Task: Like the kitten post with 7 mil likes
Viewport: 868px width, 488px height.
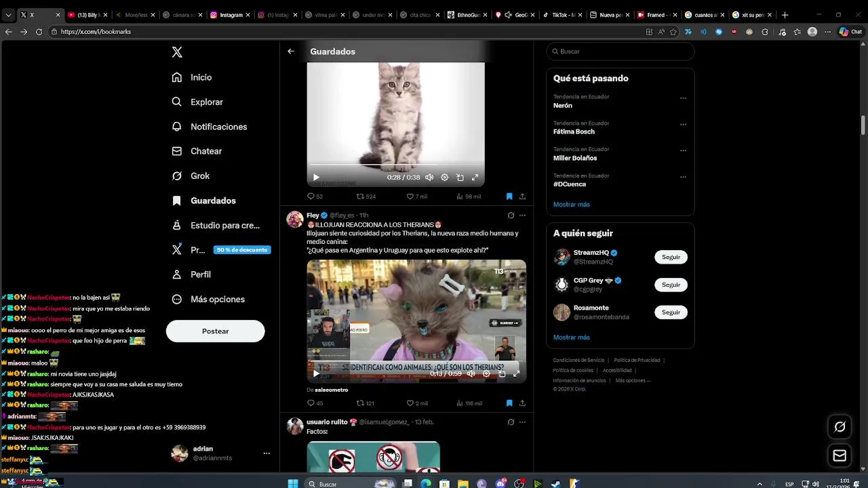Action: click(416, 197)
